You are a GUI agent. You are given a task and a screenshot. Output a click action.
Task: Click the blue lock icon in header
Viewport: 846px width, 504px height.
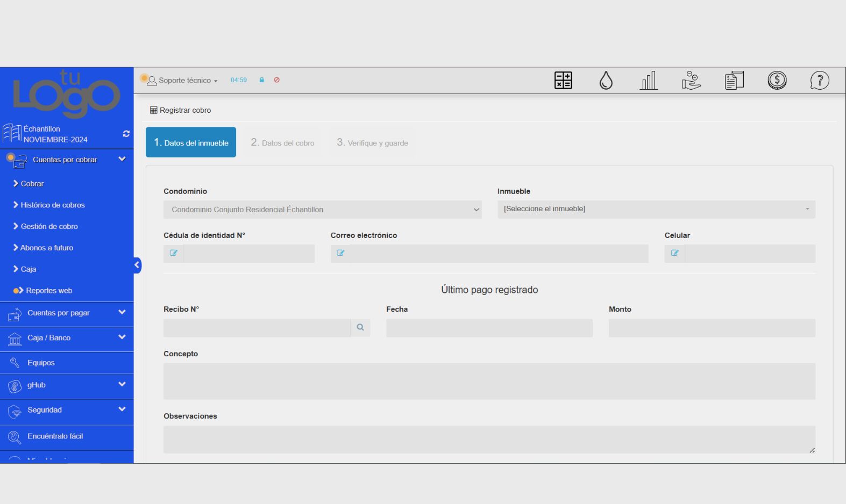click(x=262, y=80)
